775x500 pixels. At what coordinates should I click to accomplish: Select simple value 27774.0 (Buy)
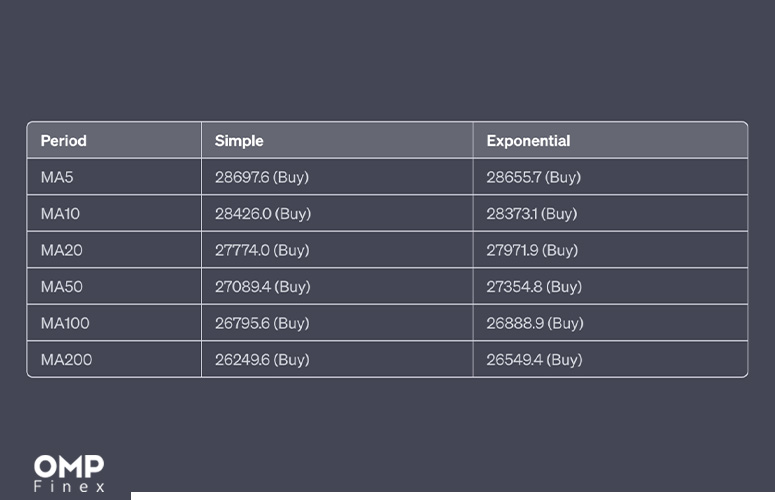pos(262,250)
